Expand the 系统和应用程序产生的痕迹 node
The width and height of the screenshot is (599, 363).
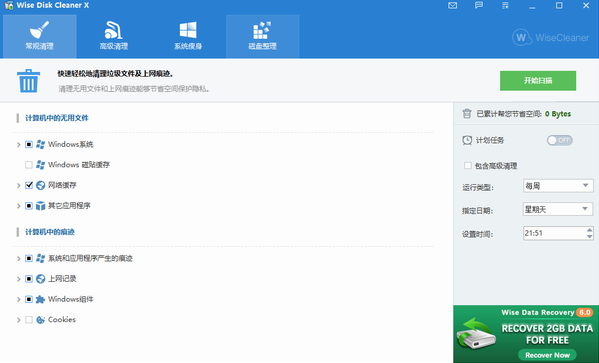[x=18, y=259]
